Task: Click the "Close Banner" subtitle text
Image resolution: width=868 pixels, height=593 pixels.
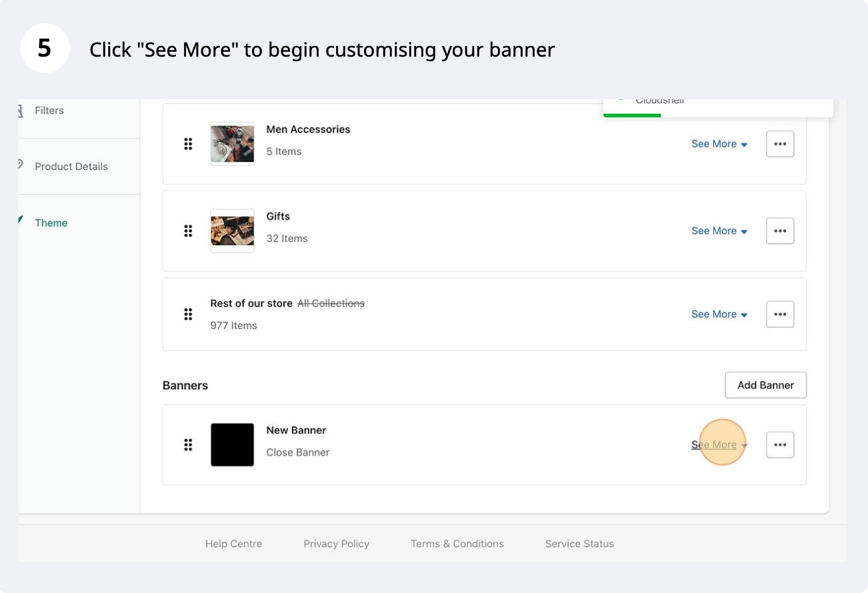Action: (298, 452)
